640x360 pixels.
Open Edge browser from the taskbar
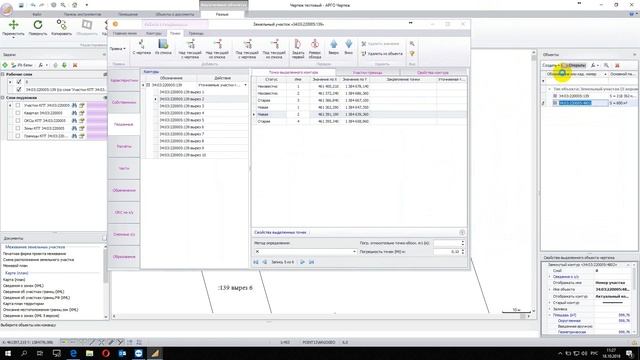coord(73,353)
